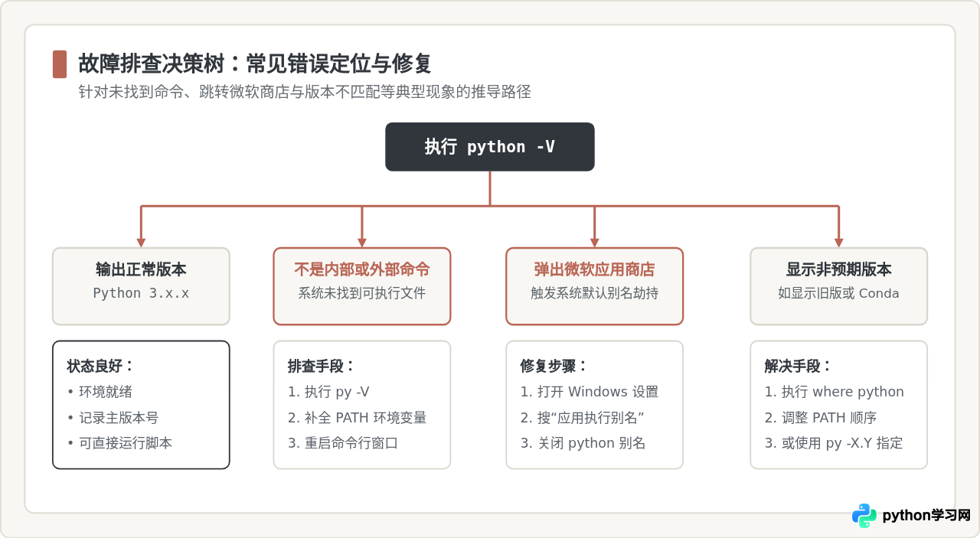Image resolution: width=980 pixels, height=538 pixels.
Task: Click the 可直接运行脚本 bullet
Action: [119, 443]
